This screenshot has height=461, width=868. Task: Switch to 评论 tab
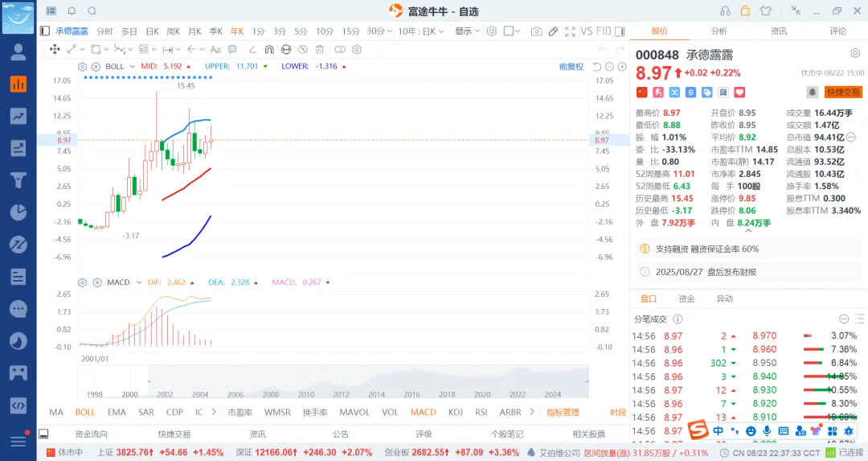point(838,31)
